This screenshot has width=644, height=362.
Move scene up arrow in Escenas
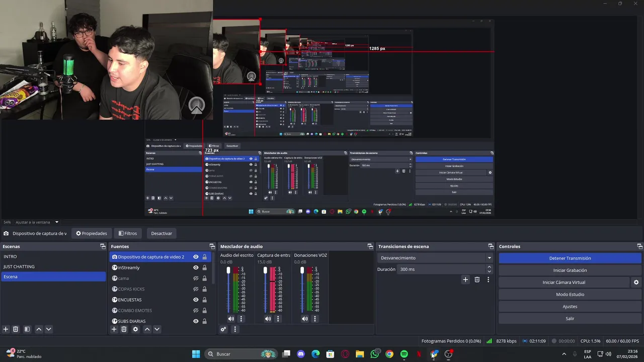click(39, 329)
